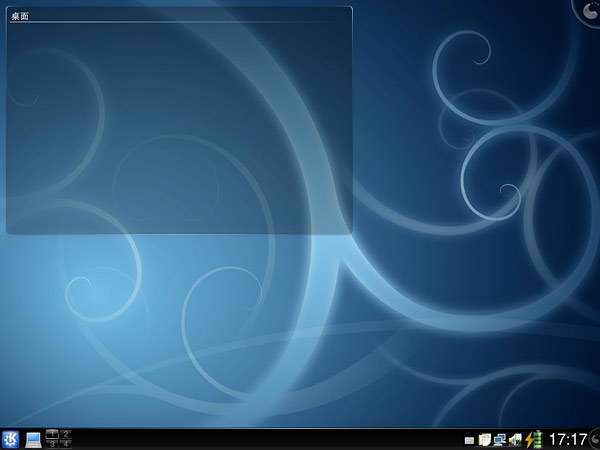This screenshot has height=450, width=600.
Task: Click the 桌面 folder view title
Action: (x=20, y=16)
